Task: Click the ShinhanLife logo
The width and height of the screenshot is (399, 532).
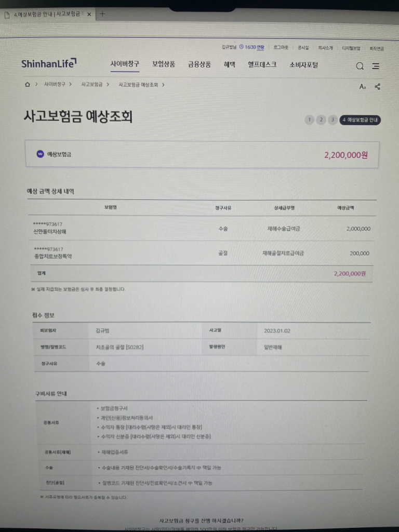Action: 49,63
